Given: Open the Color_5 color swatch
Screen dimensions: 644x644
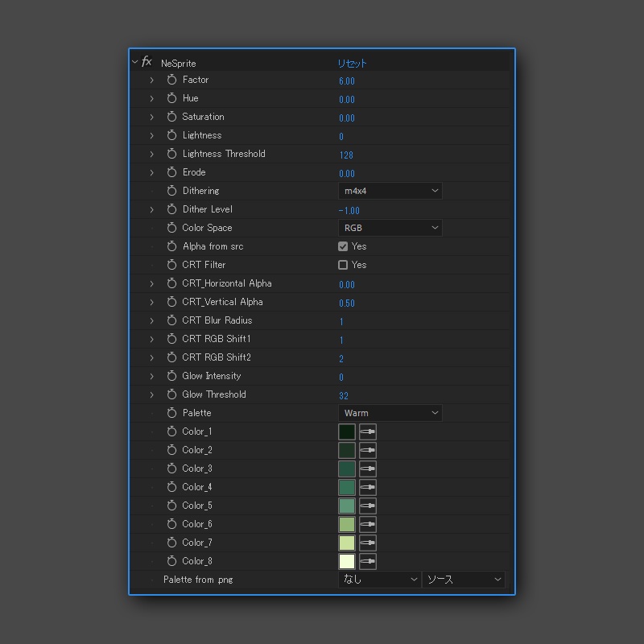Looking at the screenshot, I should point(346,506).
